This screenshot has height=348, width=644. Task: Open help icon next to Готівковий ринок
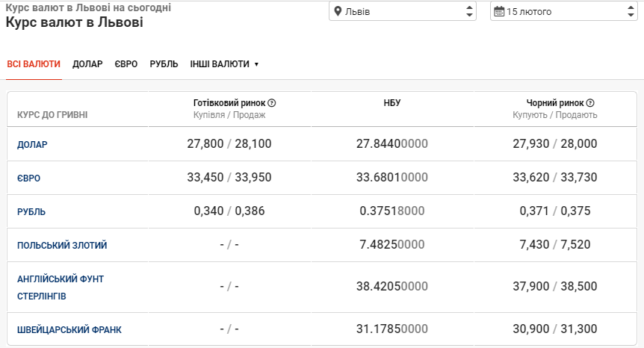click(271, 103)
